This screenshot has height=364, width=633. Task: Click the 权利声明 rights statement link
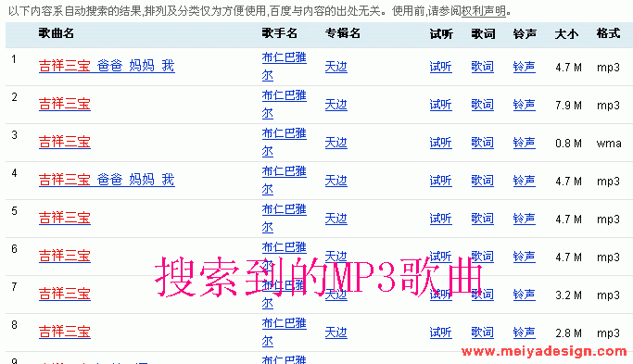(484, 11)
